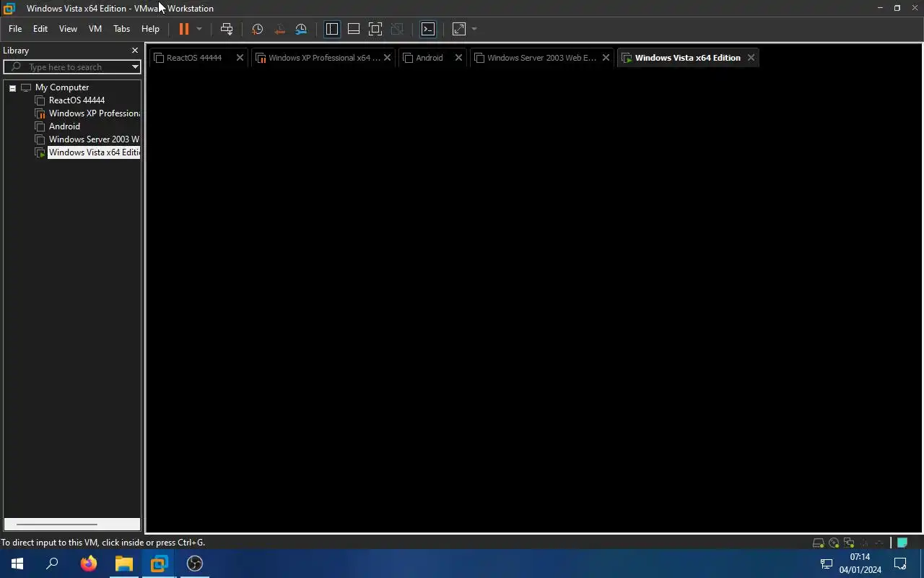Image resolution: width=924 pixels, height=578 pixels.
Task: Open the stretch mode dropdown arrow
Action: 474,29
